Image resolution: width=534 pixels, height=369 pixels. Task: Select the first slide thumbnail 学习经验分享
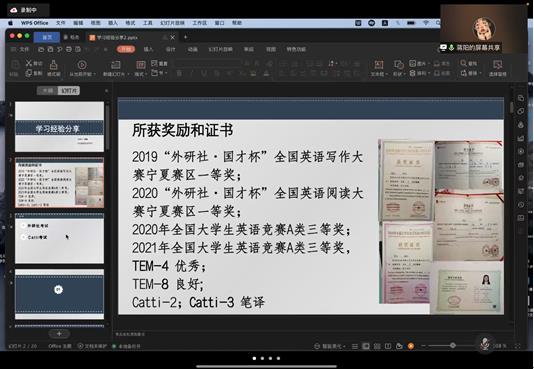tap(60, 127)
